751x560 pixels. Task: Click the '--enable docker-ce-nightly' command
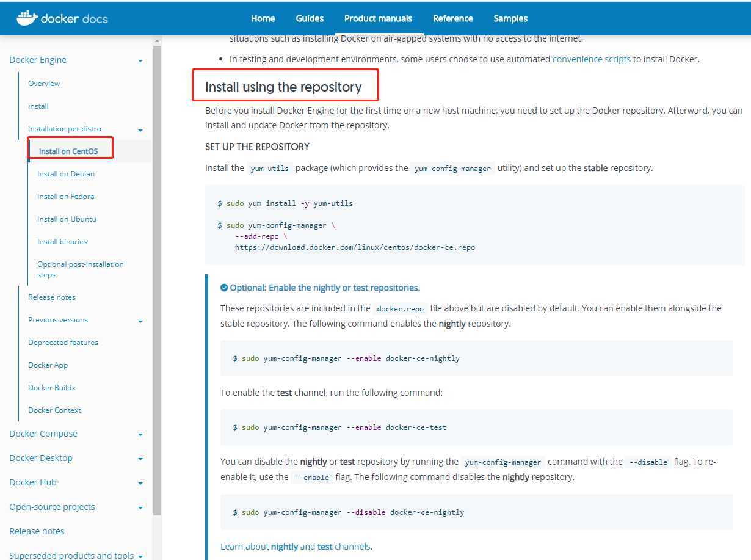coord(346,358)
